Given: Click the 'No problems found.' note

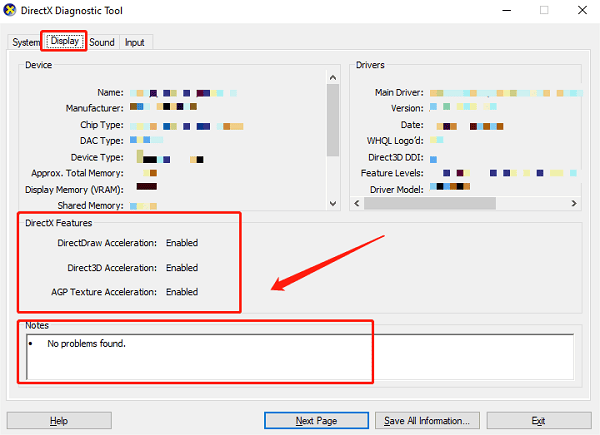Looking at the screenshot, I should (86, 344).
